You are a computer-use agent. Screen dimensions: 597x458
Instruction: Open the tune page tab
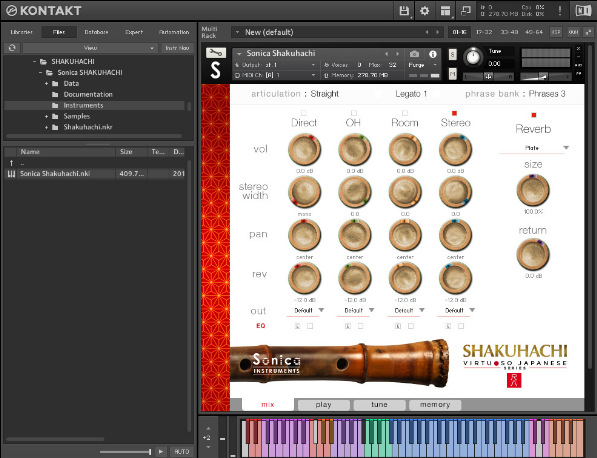point(379,405)
